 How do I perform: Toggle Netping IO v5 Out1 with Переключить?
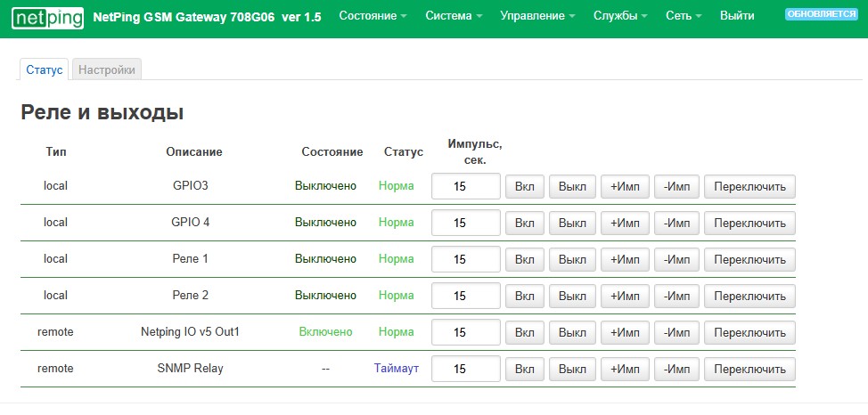(749, 332)
